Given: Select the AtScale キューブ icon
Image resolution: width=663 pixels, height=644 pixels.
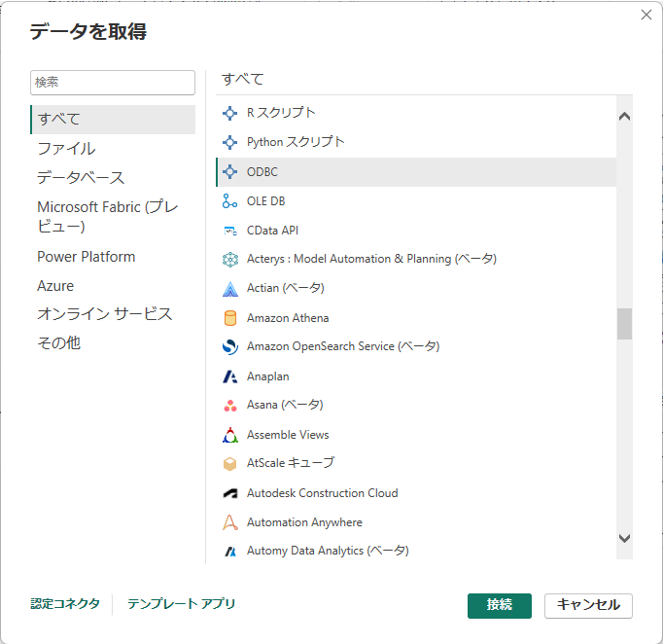Looking at the screenshot, I should point(229,464).
